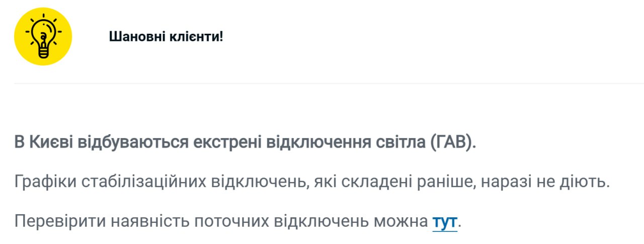Click the yellow light bulb icon

[x=43, y=36]
